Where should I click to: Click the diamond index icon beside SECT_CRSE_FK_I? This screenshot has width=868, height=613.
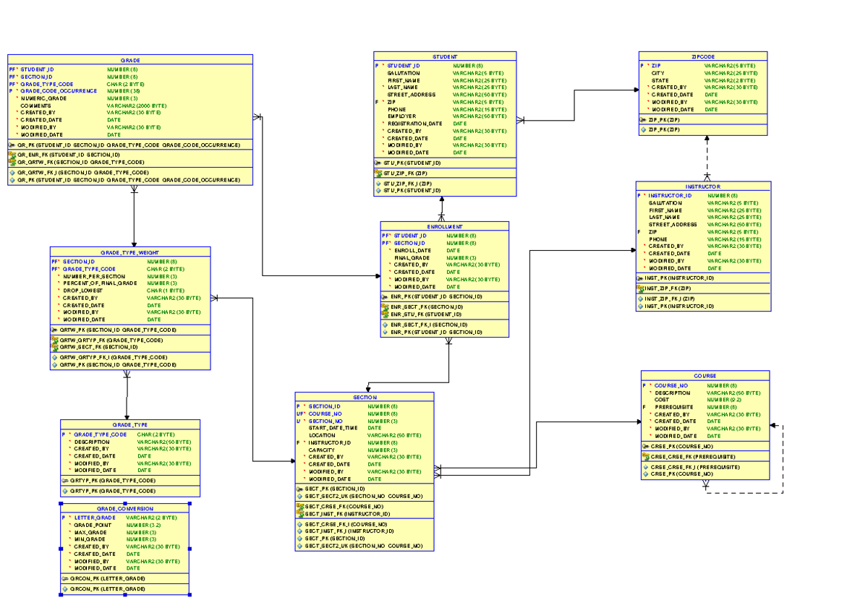(x=299, y=525)
